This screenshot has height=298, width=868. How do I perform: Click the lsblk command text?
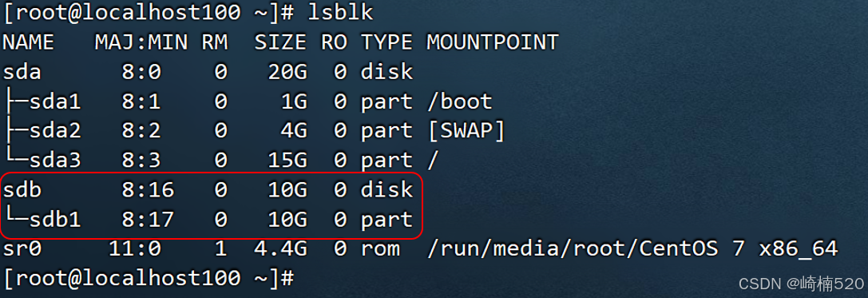[x=340, y=13]
